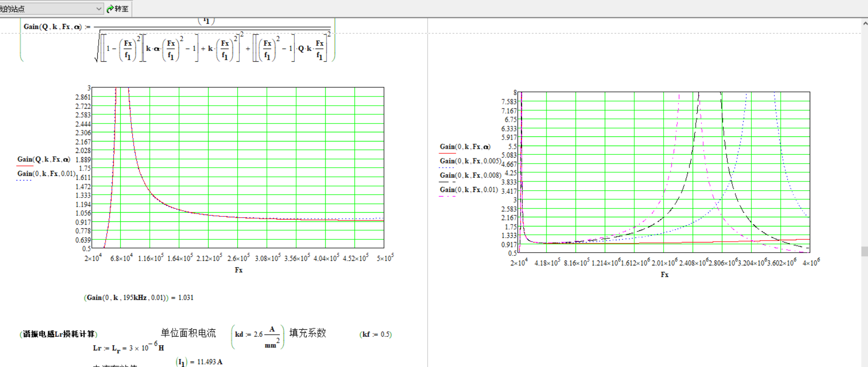Screen dimensions: 868x367
Task: Click the Gain(0,k,Fx,0.005) legend entry
Action: (469, 161)
